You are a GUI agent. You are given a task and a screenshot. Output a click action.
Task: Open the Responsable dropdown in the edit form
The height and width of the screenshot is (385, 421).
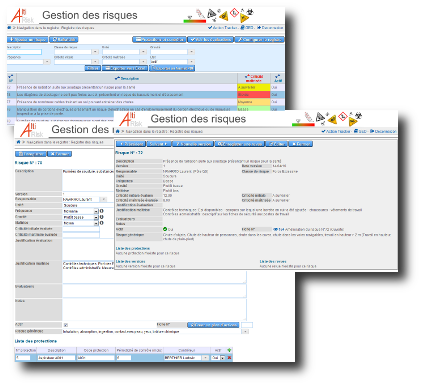pos(103,199)
